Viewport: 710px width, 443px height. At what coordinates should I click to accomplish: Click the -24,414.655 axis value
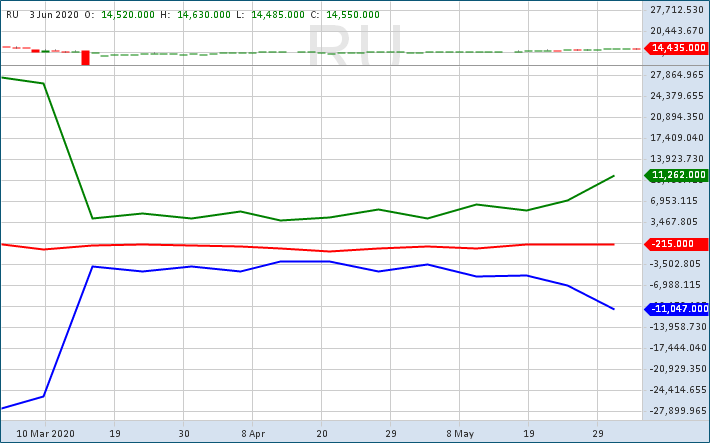(677, 390)
